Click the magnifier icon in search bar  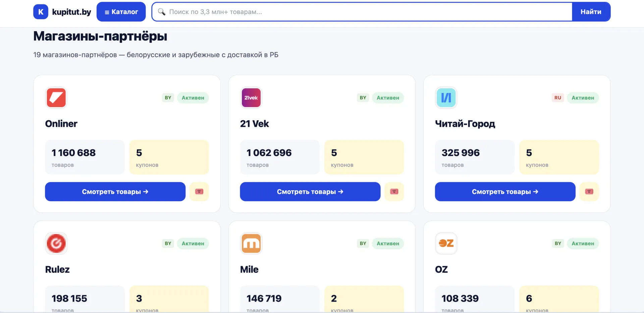(162, 12)
